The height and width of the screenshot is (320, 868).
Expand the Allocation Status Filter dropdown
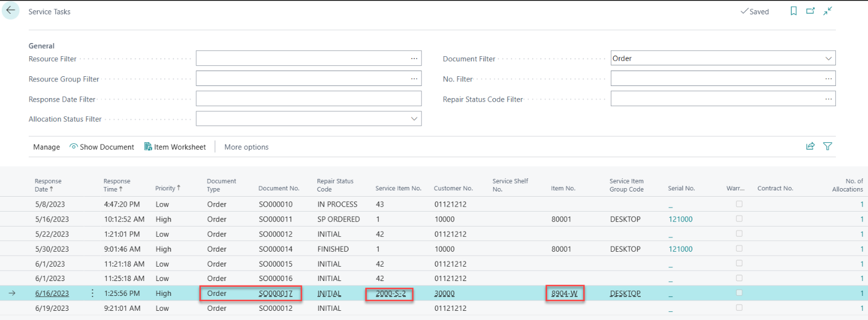414,119
